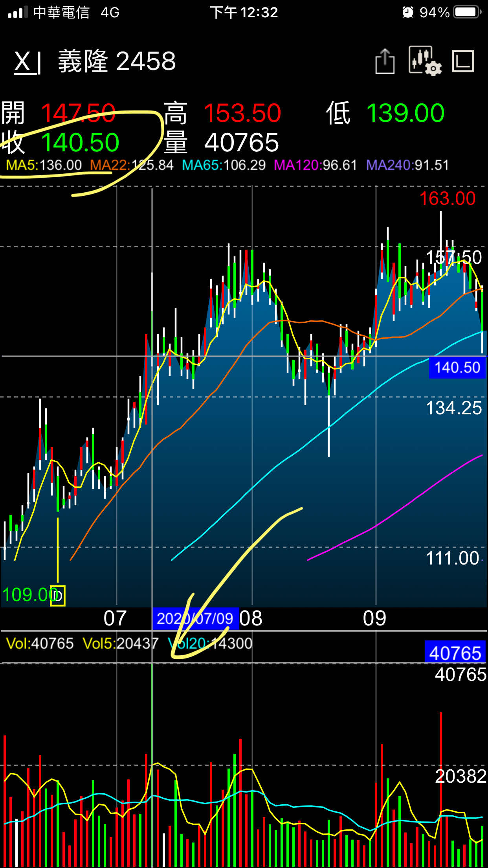The image size is (488, 868).
Task: Tap the battery icon in status bar
Action: 467,12
